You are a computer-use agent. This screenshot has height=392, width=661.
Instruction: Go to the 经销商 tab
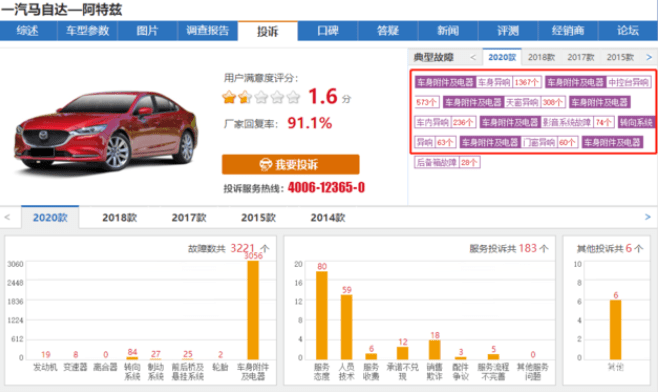(568, 31)
